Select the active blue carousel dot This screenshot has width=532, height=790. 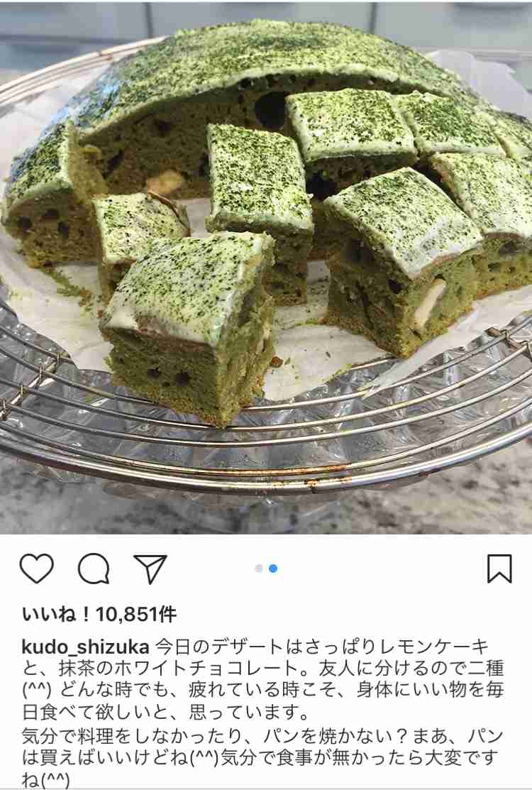[x=273, y=569]
